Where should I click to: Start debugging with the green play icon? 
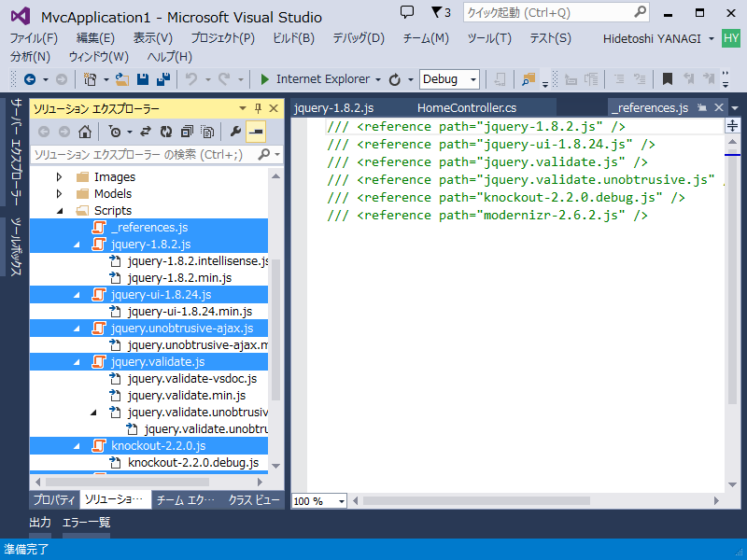coord(265,79)
